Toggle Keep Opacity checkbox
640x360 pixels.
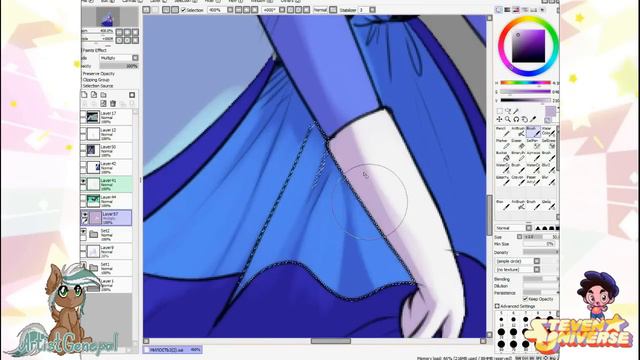point(526,299)
